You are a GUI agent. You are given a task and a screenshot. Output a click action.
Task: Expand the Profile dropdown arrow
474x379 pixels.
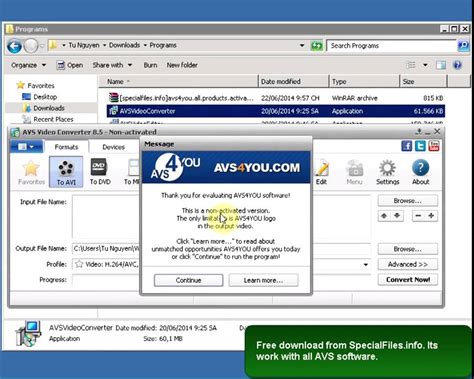pyautogui.click(x=366, y=264)
